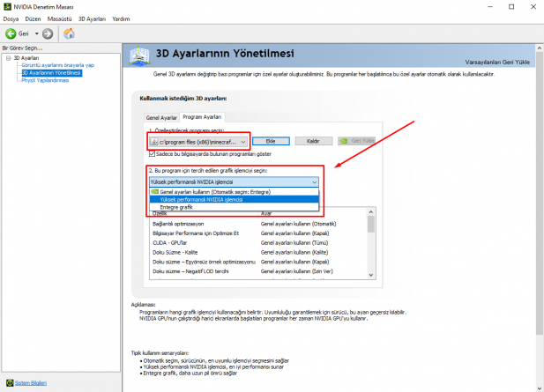Click the Geri Yükle button

[356, 141]
